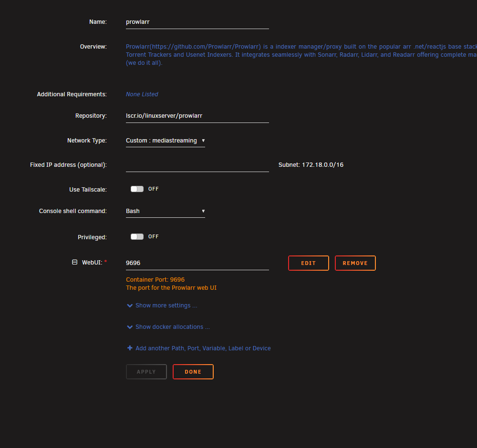Click the chevron icon beside Show docker allocations
This screenshot has height=448, width=477.
pyautogui.click(x=130, y=327)
